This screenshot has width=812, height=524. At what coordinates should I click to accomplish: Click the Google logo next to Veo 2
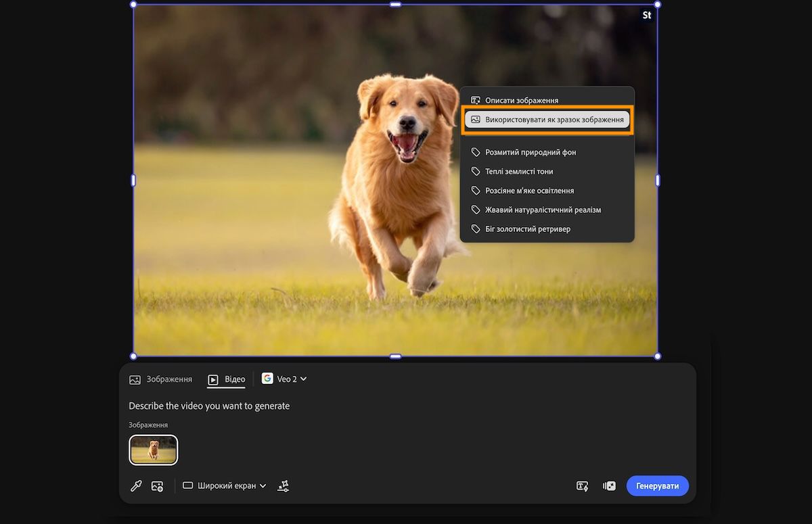[x=267, y=379]
